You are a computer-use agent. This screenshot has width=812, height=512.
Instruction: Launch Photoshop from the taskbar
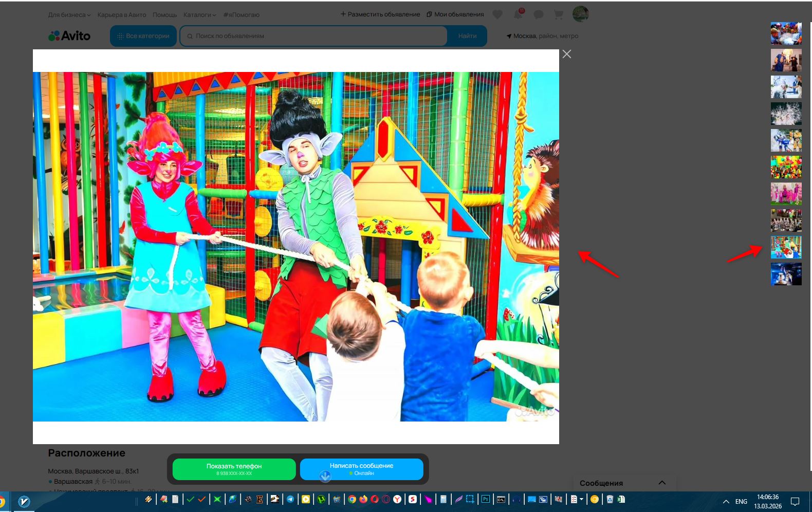click(486, 499)
